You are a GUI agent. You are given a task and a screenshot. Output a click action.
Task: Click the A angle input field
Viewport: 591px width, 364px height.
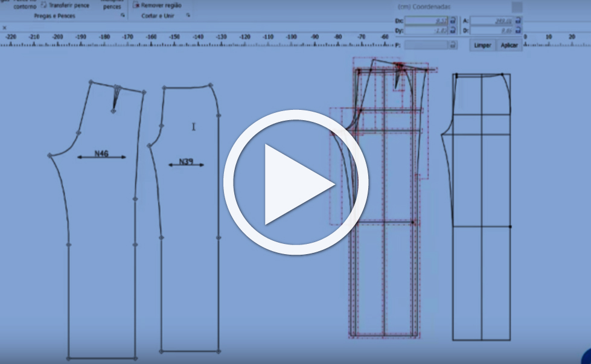492,21
